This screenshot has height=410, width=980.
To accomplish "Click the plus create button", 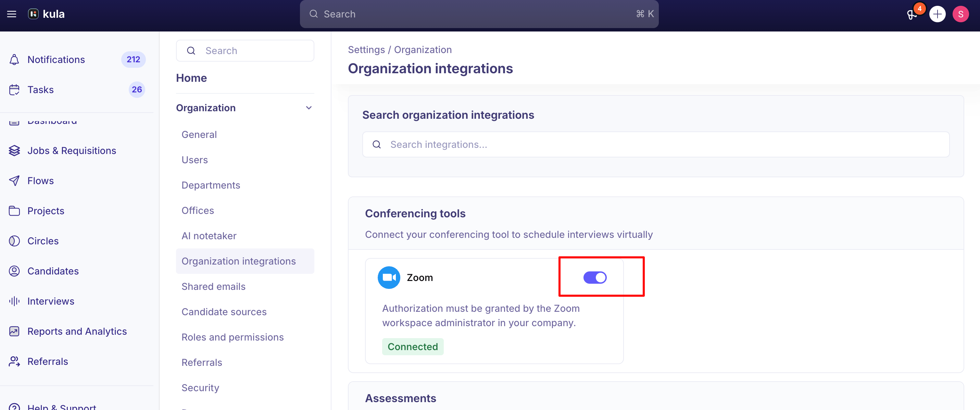I will tap(938, 14).
